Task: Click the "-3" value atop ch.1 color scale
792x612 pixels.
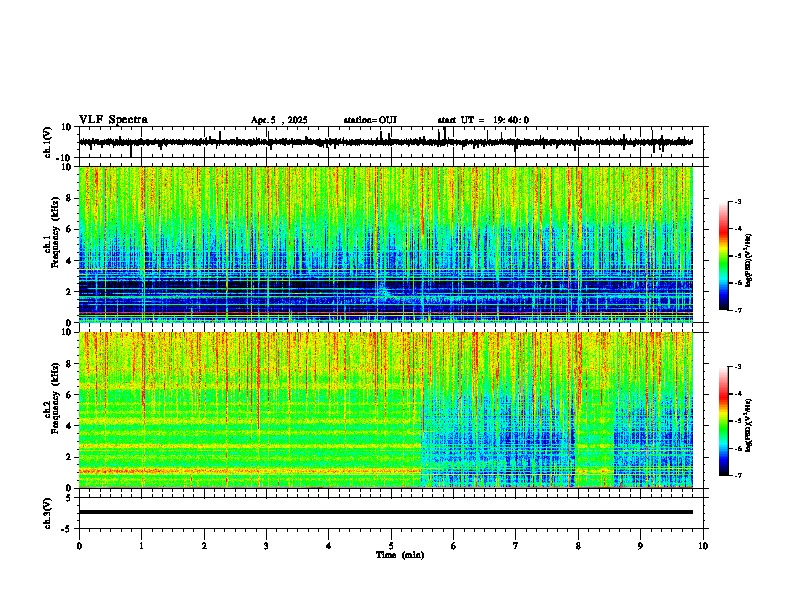Action: (737, 201)
